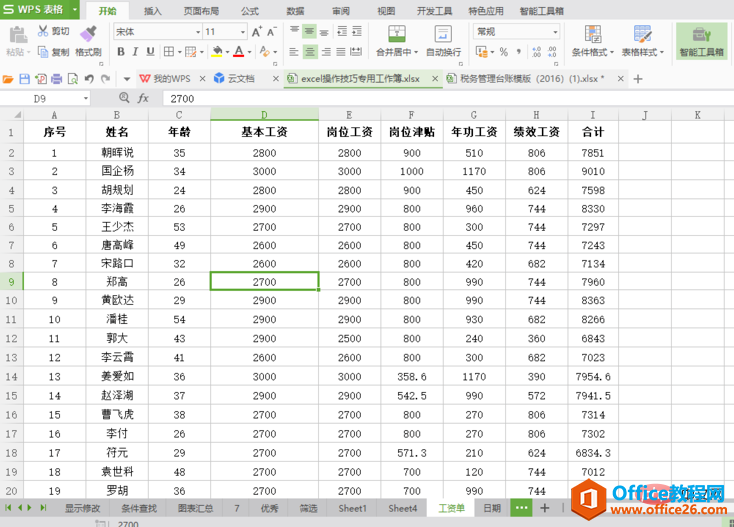Click the Print Preview icon
Screen dimensions: 734x527
[73, 79]
